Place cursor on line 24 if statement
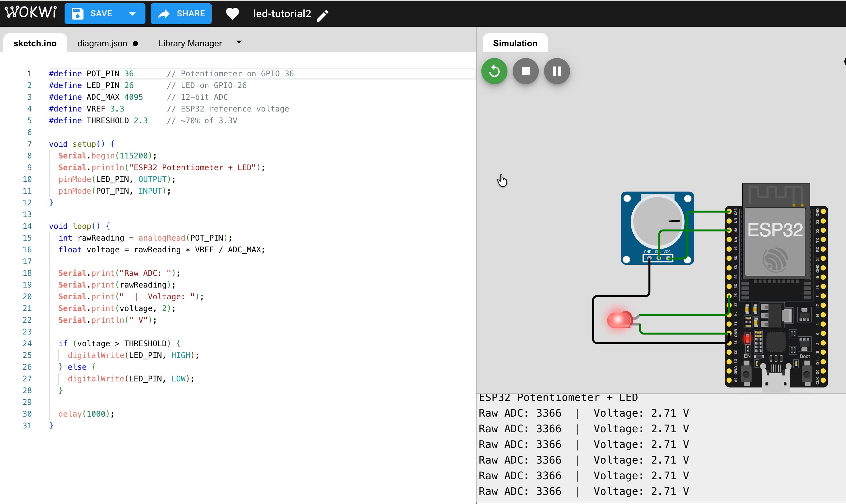Viewport: 846px width, 504px height. (x=119, y=343)
